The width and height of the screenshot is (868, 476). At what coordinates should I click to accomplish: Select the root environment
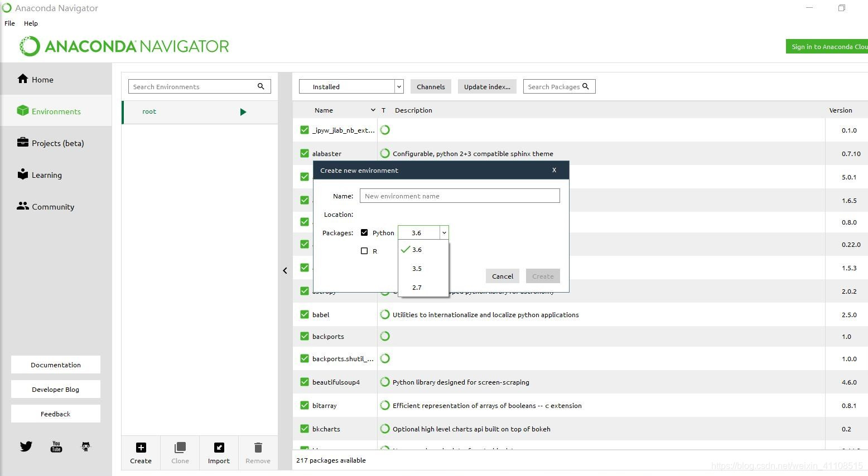(x=200, y=112)
